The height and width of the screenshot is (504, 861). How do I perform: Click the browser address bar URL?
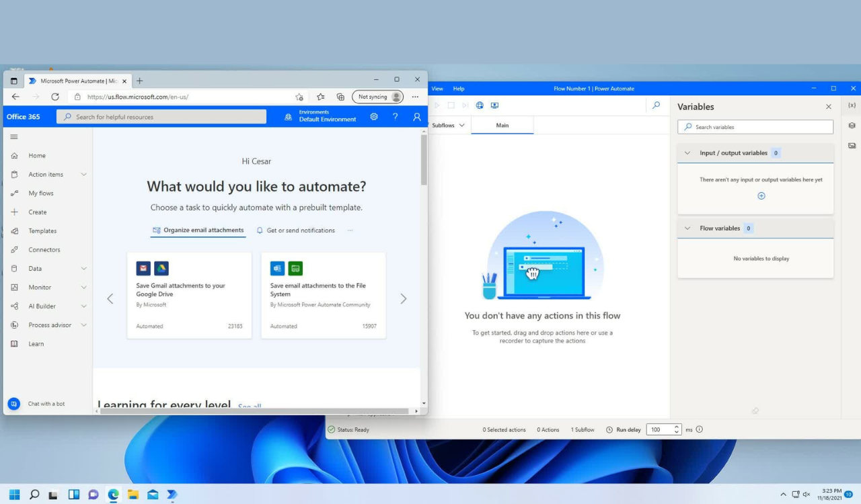(138, 97)
